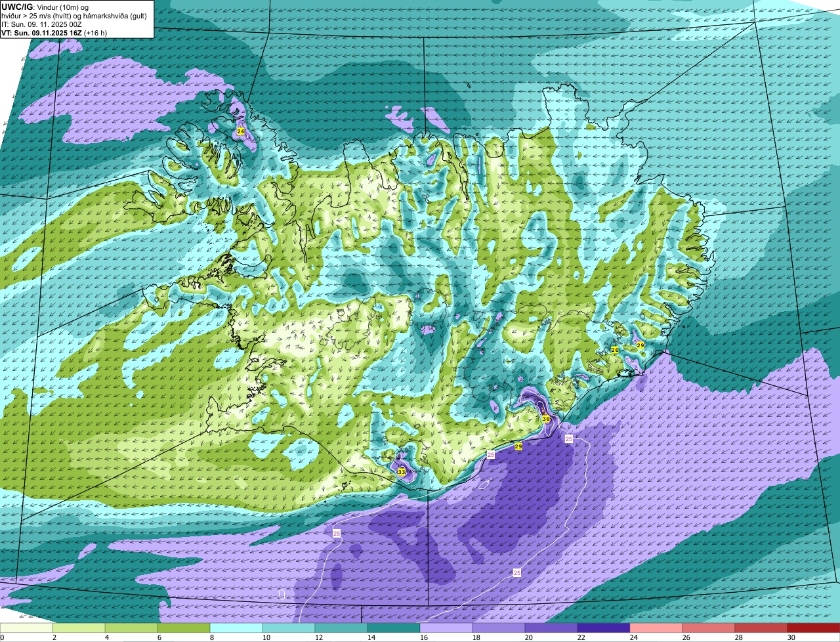840x642 pixels.
Task: Click the 'UWC/IG' title in the info box
Action: pos(16,7)
